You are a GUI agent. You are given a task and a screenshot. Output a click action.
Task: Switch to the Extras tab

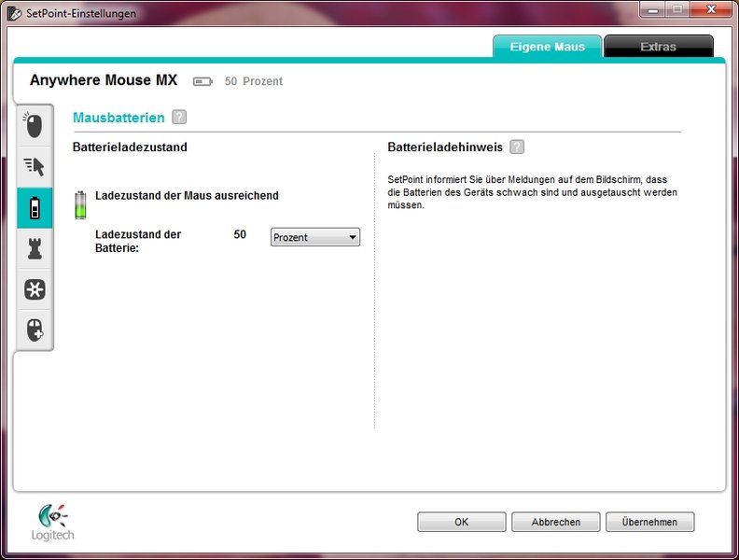point(659,46)
